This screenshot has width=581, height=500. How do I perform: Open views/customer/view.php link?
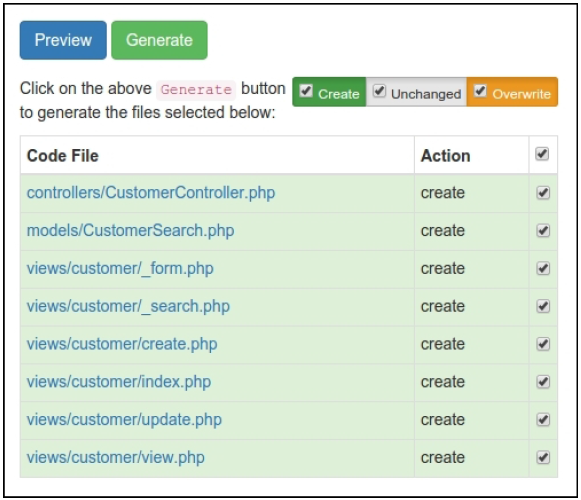(x=116, y=457)
